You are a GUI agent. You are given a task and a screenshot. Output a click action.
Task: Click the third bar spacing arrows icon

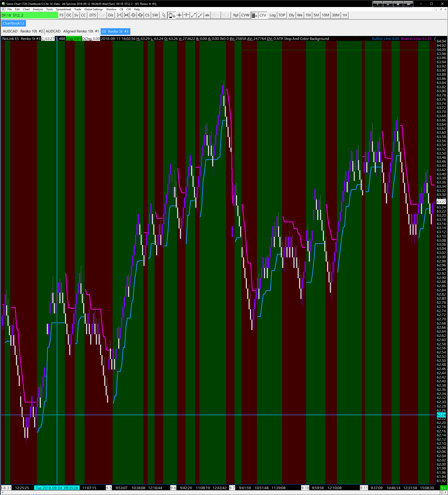pos(133,15)
